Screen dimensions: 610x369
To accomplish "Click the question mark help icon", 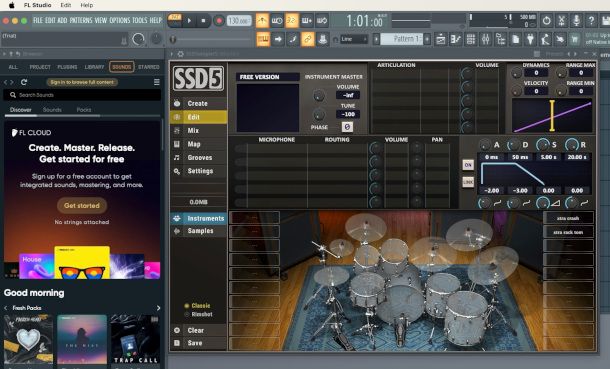I will 591,21.
